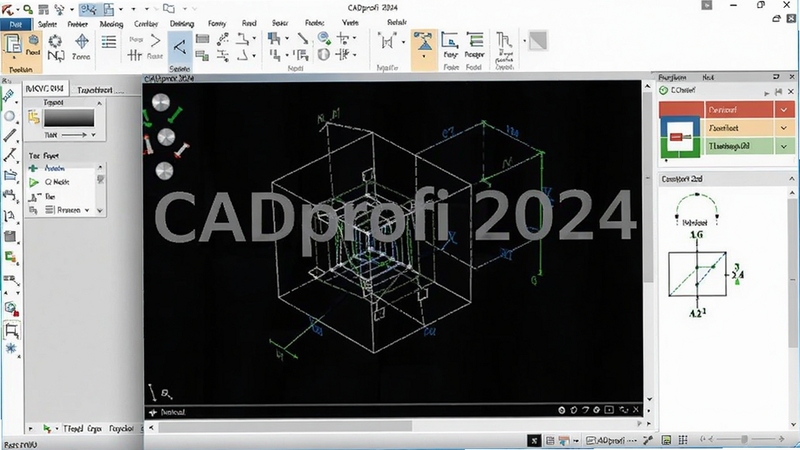
Task: Click the grey square swatch at the ribbon's right end
Action: coord(538,41)
